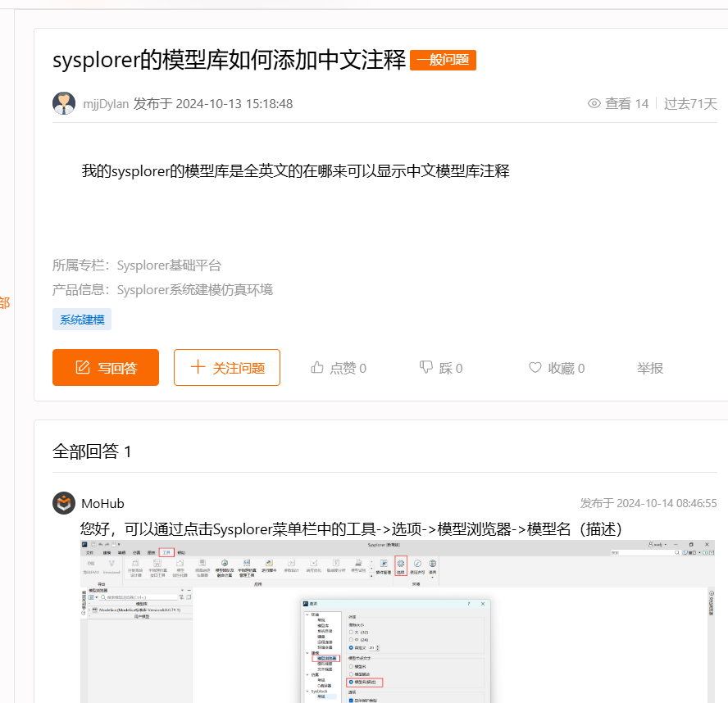Screen dimensions: 728x703
Task: Follow the question with 关注问题 button
Action: [227, 368]
